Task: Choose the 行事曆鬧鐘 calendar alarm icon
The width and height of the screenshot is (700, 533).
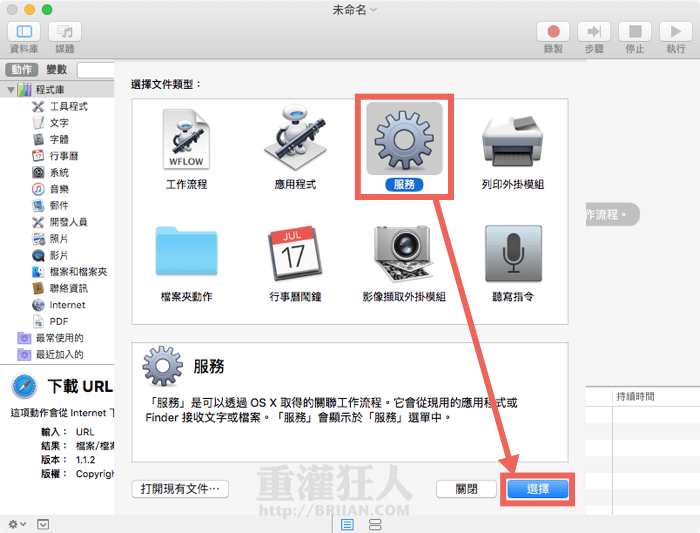Action: tap(295, 252)
